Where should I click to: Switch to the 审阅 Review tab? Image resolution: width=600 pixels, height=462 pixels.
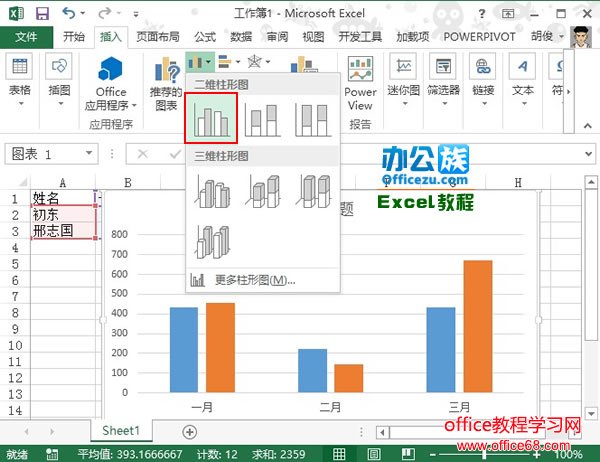[x=277, y=37]
